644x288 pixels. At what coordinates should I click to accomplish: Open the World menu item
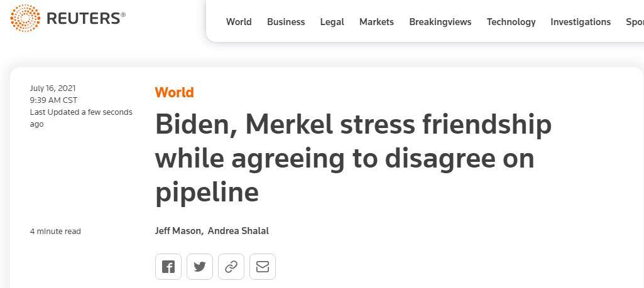pyautogui.click(x=239, y=22)
